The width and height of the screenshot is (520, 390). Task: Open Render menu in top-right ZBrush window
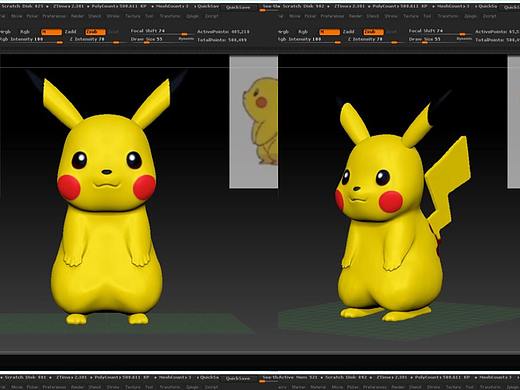[x=355, y=16]
